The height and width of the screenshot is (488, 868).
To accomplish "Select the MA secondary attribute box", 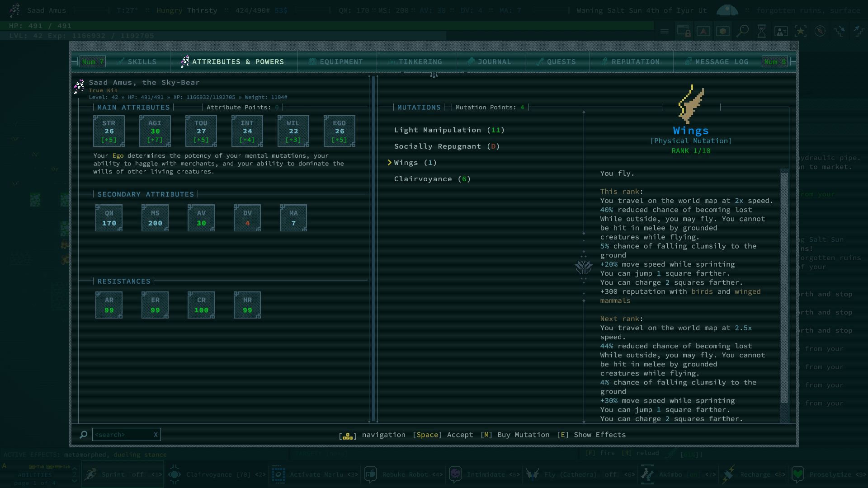I will 293,218.
